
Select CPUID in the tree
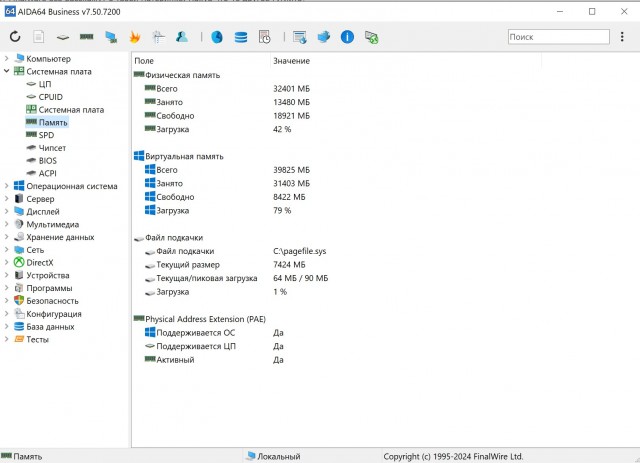[51, 97]
